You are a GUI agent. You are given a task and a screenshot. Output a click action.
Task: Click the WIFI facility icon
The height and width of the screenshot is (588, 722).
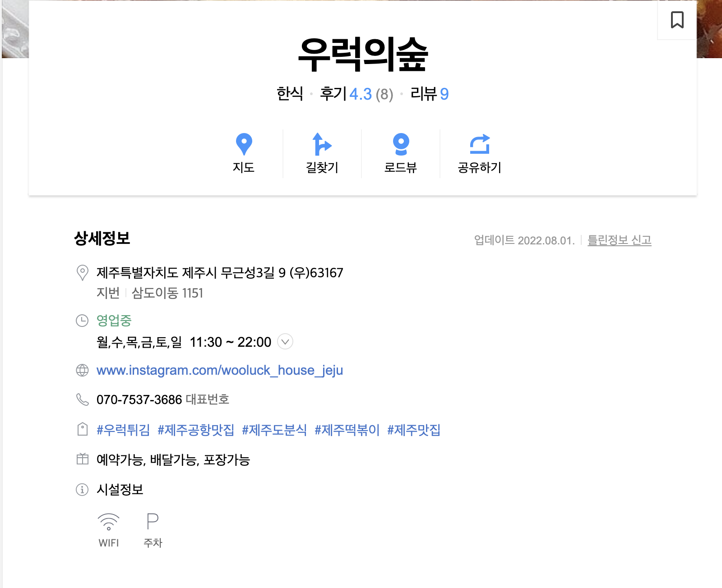pyautogui.click(x=109, y=522)
